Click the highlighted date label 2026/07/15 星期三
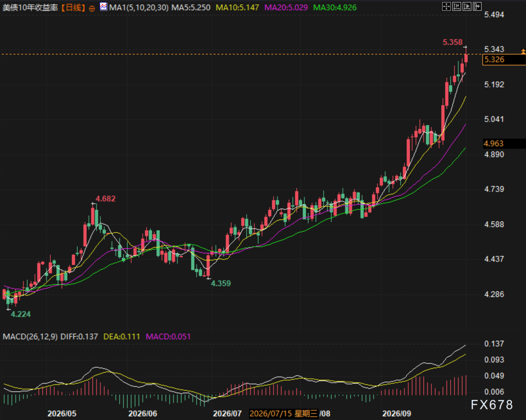 [283, 414]
